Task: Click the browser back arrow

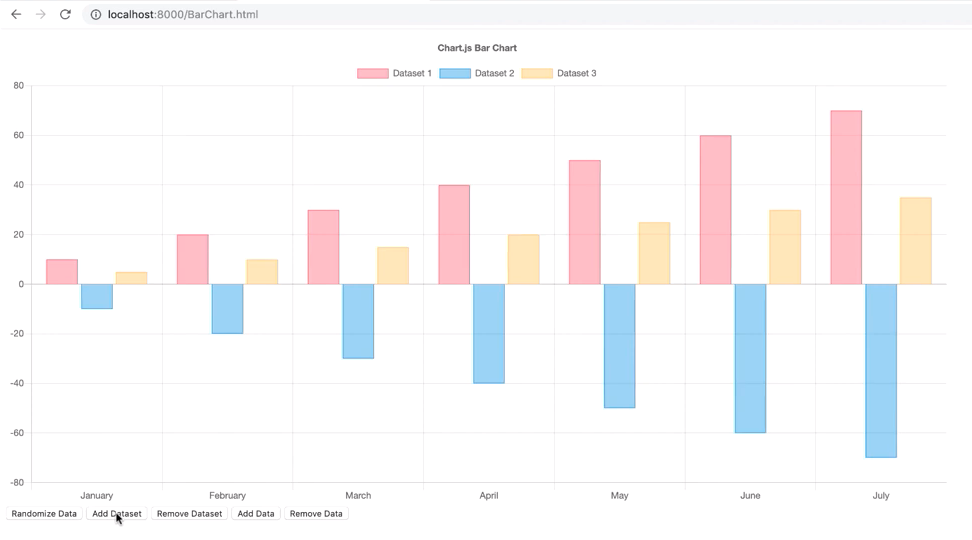Action: point(16,15)
